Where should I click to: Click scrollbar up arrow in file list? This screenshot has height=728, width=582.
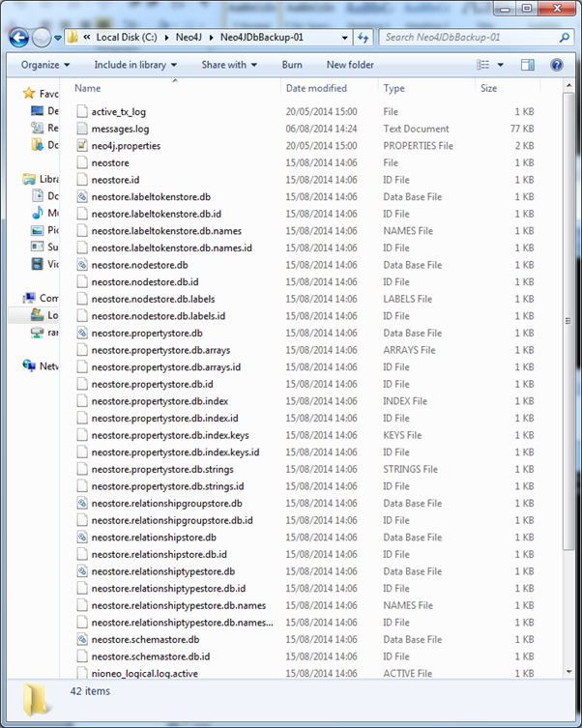point(568,85)
